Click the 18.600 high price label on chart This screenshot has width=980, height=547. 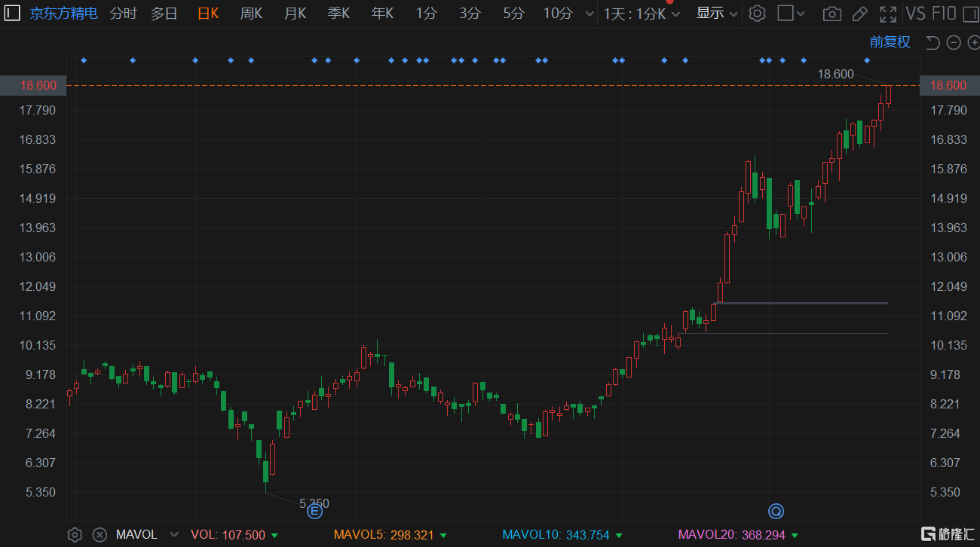pos(836,74)
